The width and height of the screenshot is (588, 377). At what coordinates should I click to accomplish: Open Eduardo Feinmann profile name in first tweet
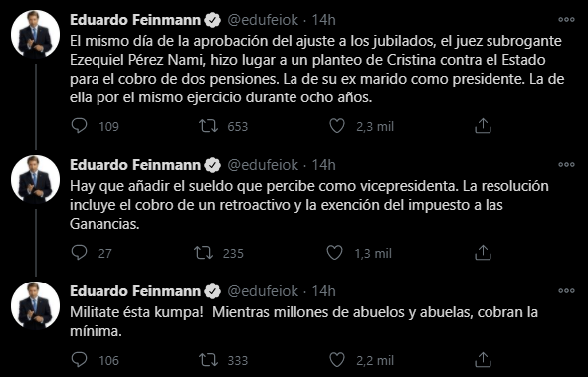[x=135, y=20]
